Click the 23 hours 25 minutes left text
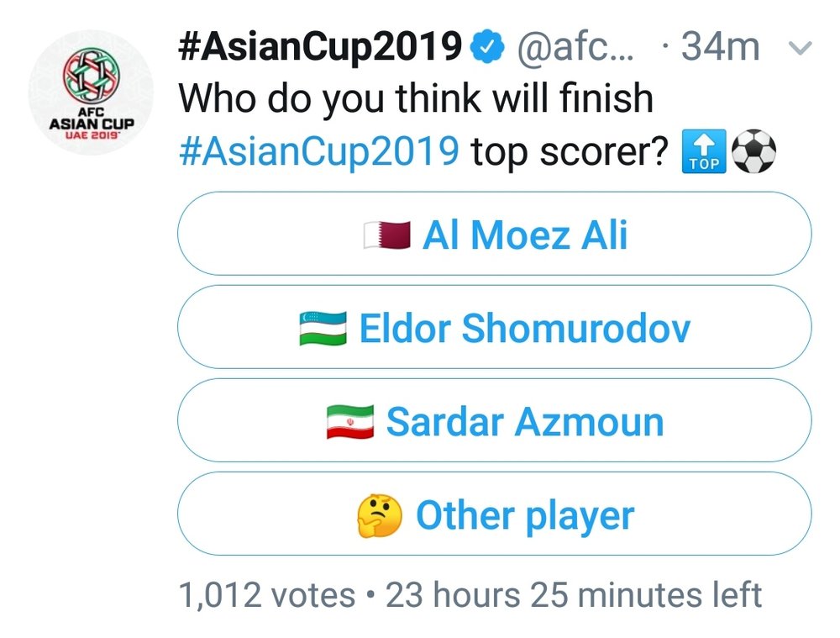The image size is (840, 638). point(574,595)
